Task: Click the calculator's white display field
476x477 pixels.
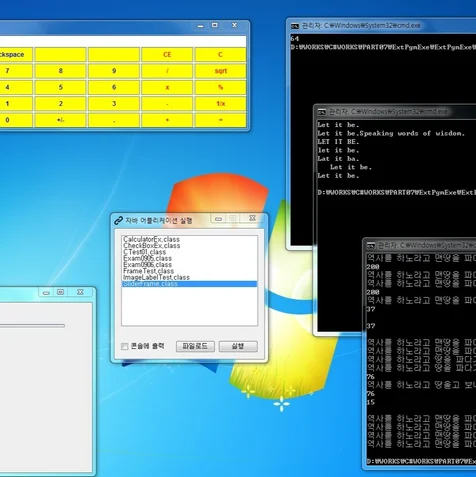Action: coord(123,41)
